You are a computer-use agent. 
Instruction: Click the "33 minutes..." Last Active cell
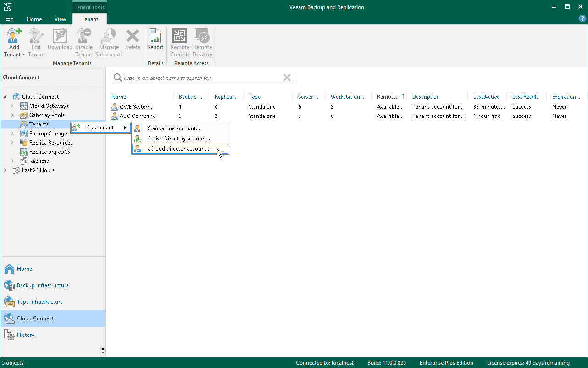tap(488, 107)
